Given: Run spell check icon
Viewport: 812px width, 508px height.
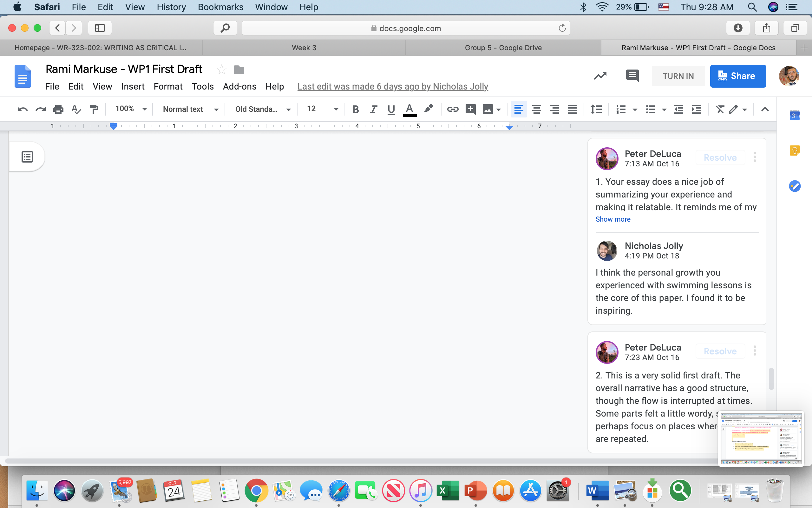Looking at the screenshot, I should pyautogui.click(x=76, y=109).
